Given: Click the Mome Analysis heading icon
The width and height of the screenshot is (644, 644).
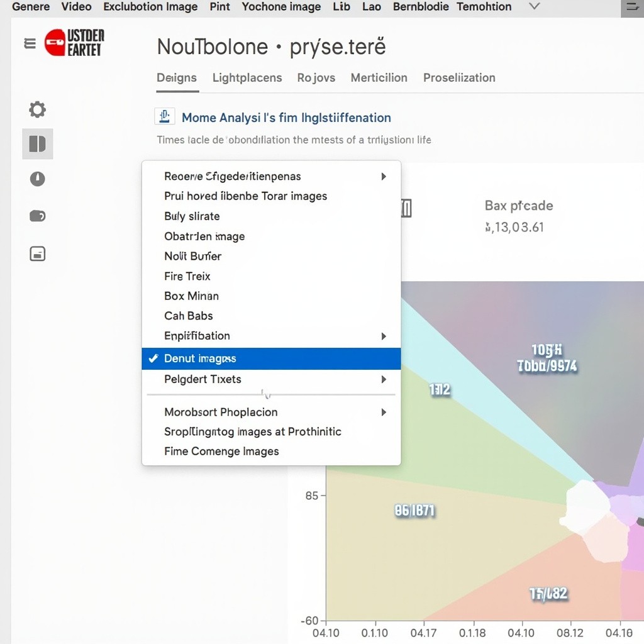Looking at the screenshot, I should tap(164, 117).
